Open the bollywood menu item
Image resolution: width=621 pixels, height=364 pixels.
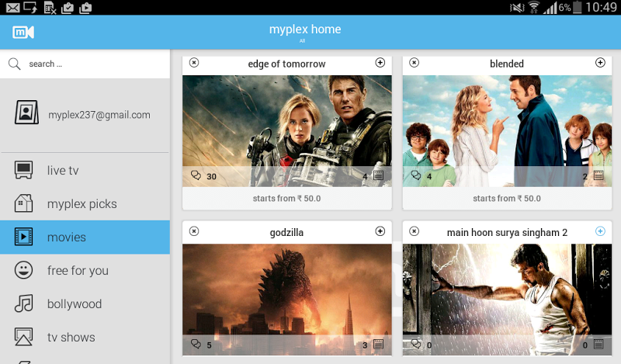(85, 303)
